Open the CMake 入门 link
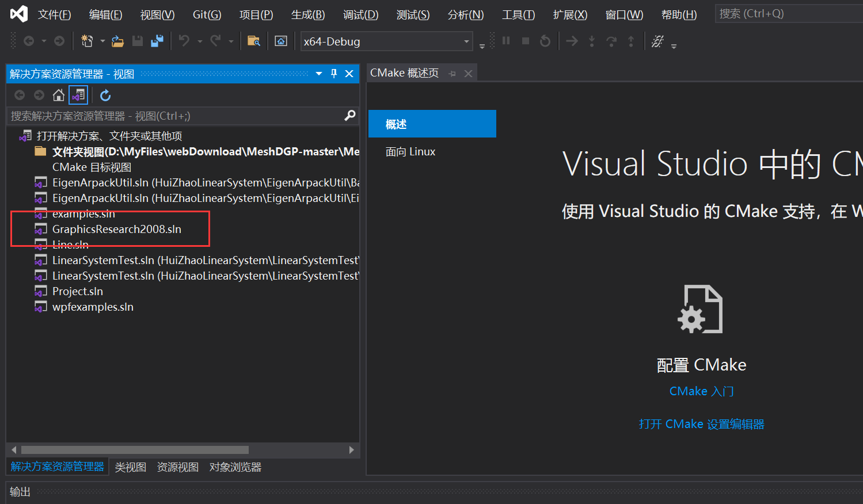The width and height of the screenshot is (863, 504). pyautogui.click(x=701, y=391)
